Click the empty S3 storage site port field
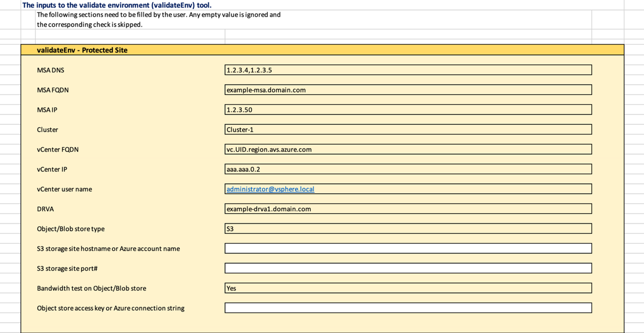 (x=408, y=268)
